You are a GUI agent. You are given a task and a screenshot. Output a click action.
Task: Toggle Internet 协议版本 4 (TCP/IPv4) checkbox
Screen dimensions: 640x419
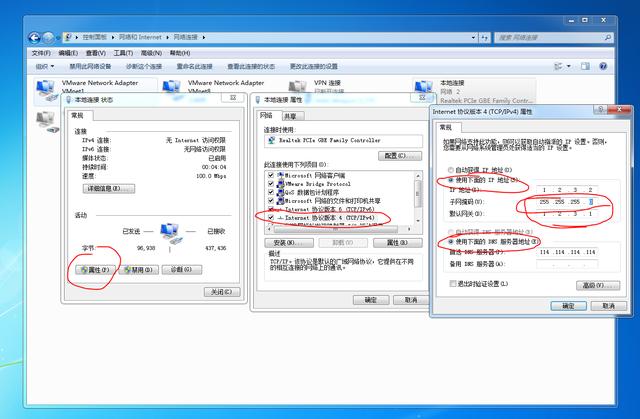click(x=271, y=218)
